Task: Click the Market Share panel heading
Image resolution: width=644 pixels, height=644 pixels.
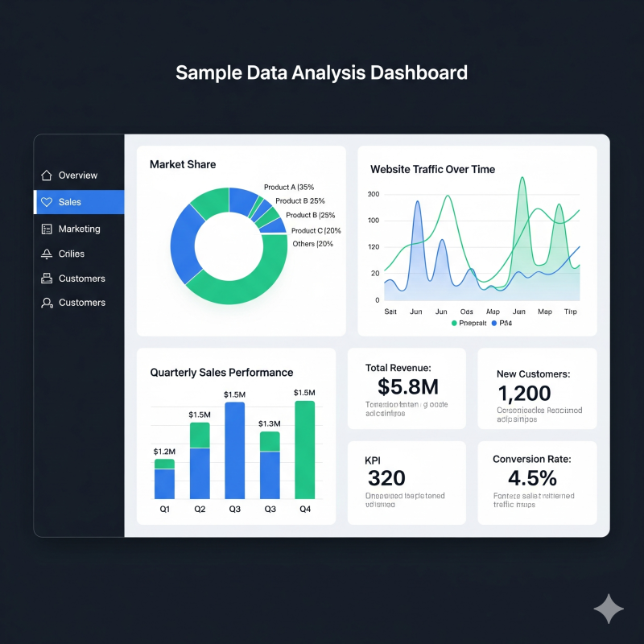Action: (183, 164)
